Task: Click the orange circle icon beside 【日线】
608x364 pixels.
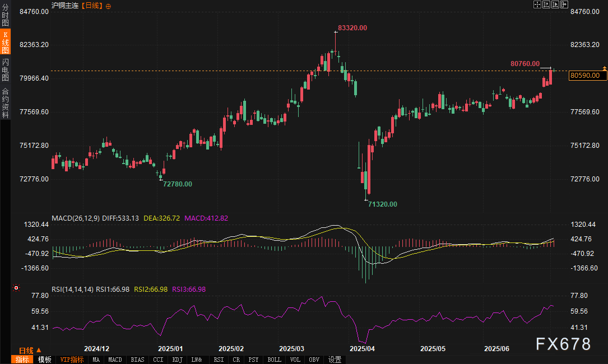Action: (108, 6)
